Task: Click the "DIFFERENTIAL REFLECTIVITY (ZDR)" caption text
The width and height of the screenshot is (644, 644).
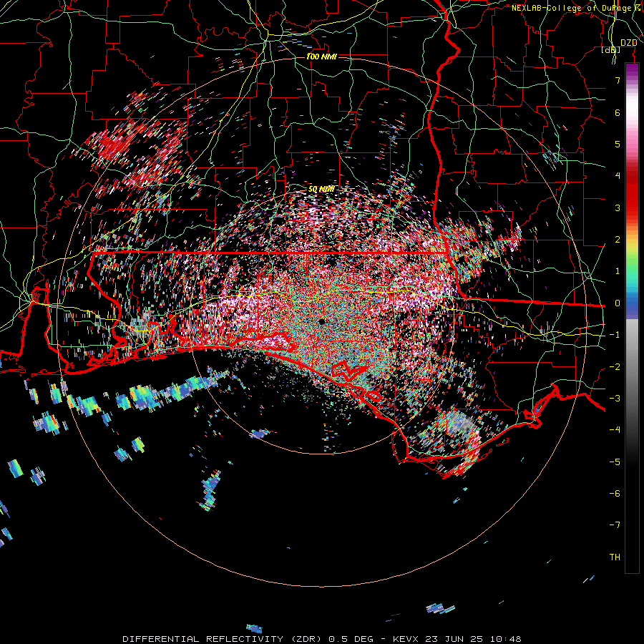Action: pyautogui.click(x=223, y=639)
